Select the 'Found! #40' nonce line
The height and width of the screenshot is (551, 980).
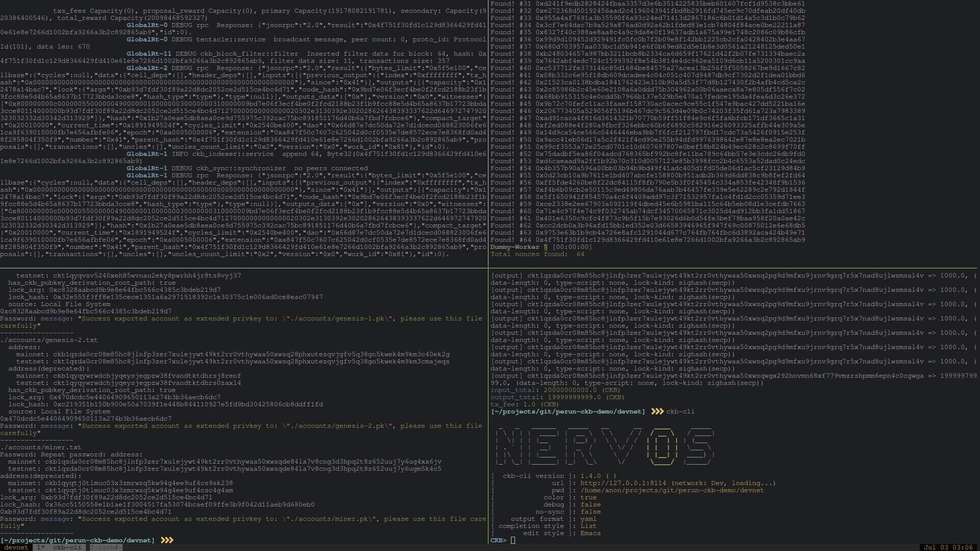[648, 68]
